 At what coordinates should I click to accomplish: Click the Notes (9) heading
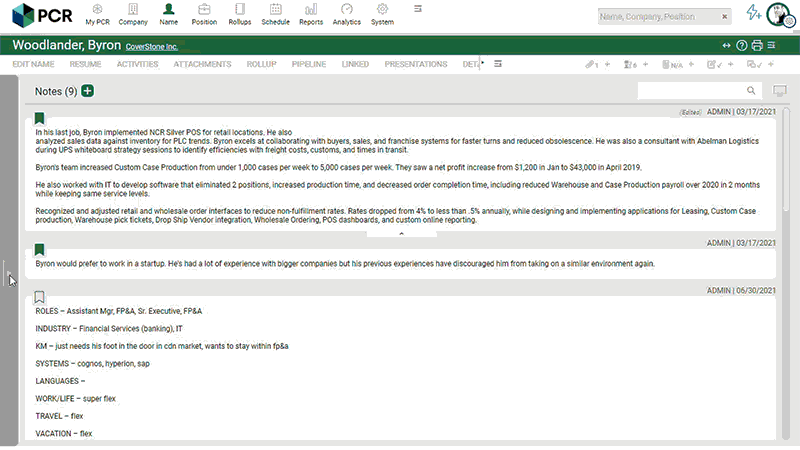(56, 91)
